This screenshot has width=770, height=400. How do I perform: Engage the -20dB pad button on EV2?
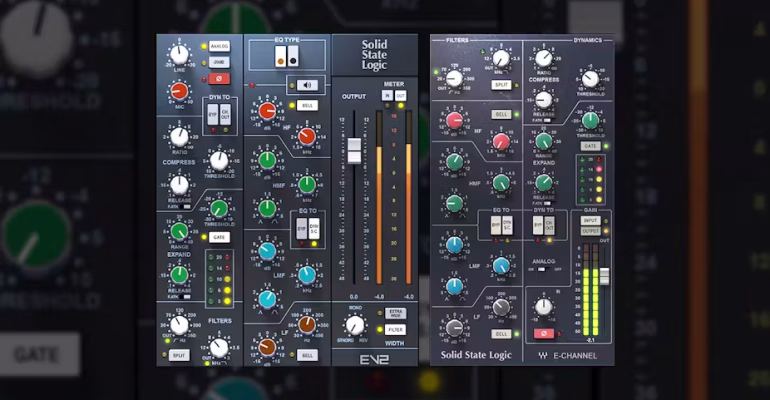coord(219,62)
